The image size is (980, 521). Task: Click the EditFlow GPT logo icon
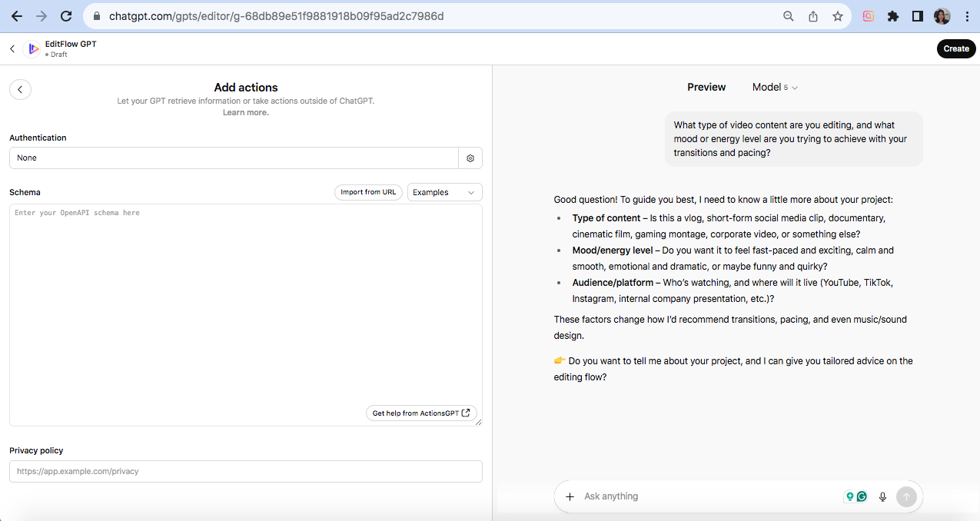(32, 49)
